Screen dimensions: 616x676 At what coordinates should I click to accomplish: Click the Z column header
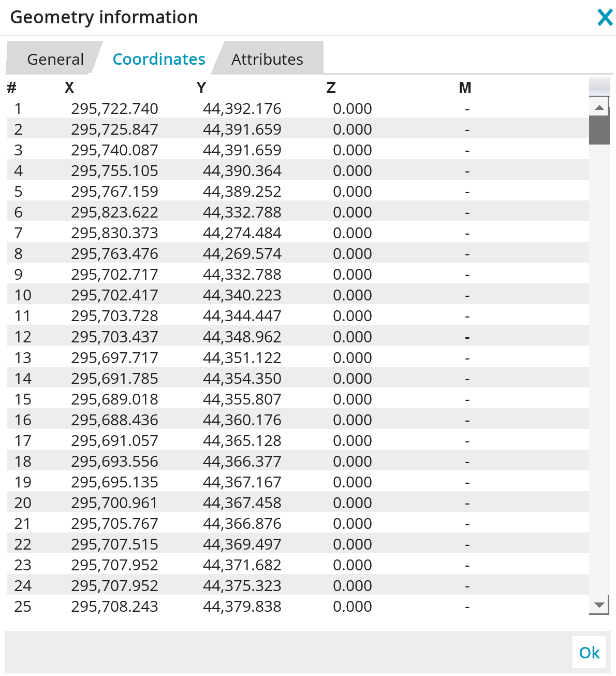point(331,88)
